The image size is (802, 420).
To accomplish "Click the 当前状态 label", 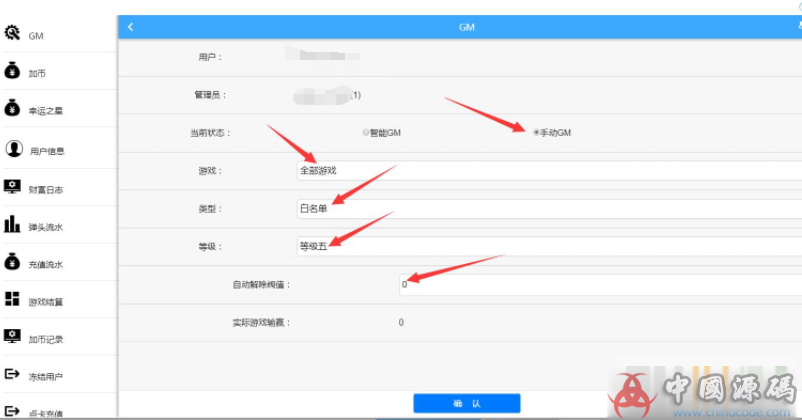I will 210,133.
